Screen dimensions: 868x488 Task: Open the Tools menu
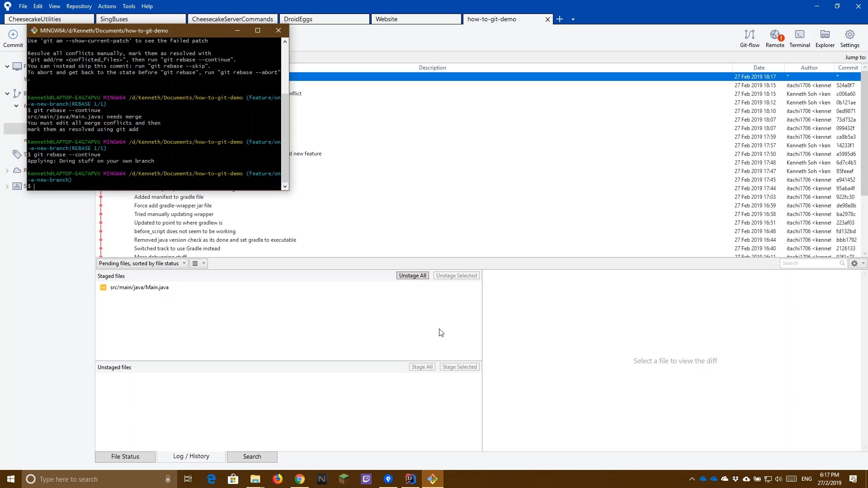click(x=129, y=6)
